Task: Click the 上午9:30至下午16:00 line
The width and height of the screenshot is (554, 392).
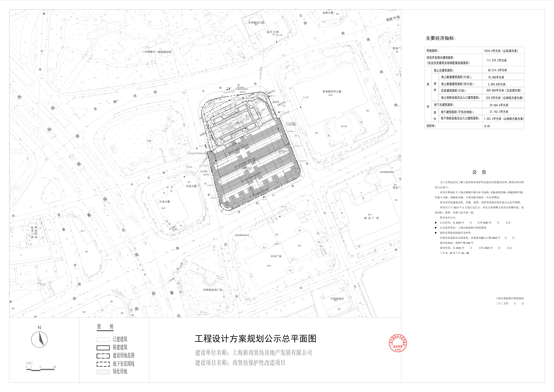Action: (454, 253)
